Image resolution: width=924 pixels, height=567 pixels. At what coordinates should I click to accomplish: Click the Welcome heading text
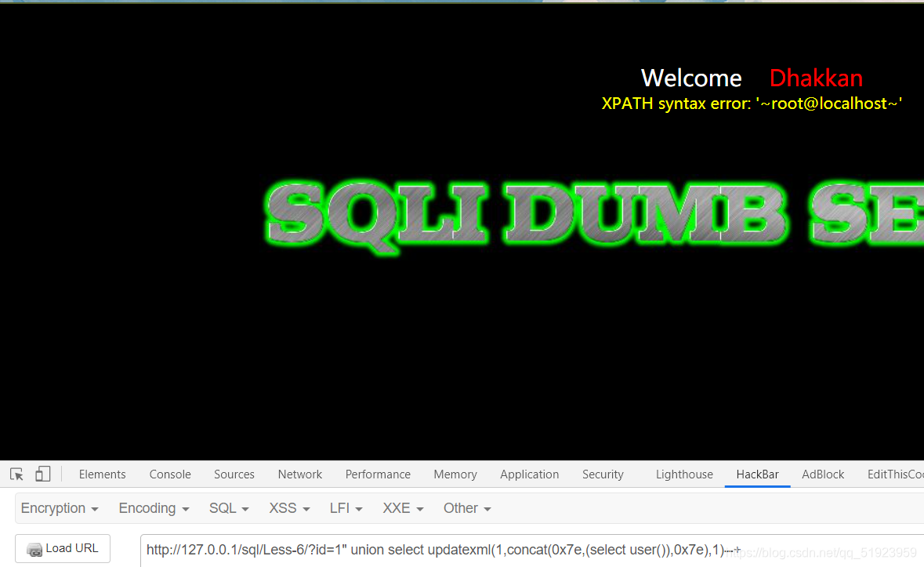click(691, 78)
